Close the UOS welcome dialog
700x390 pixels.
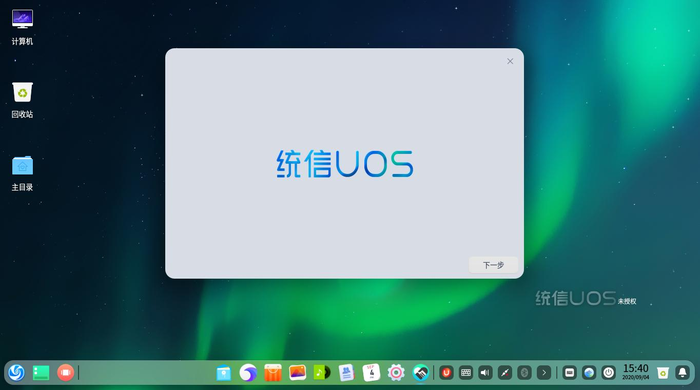click(510, 61)
